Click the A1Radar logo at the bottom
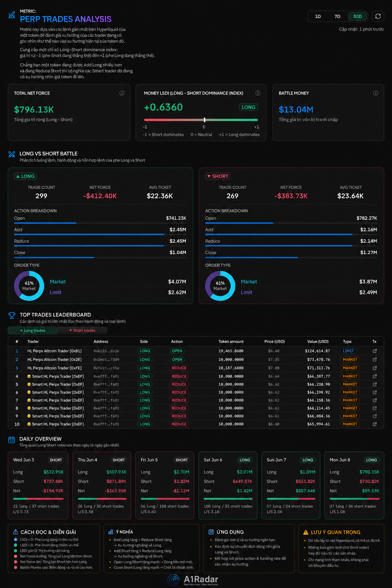This screenshot has width=392, height=588. click(193, 580)
